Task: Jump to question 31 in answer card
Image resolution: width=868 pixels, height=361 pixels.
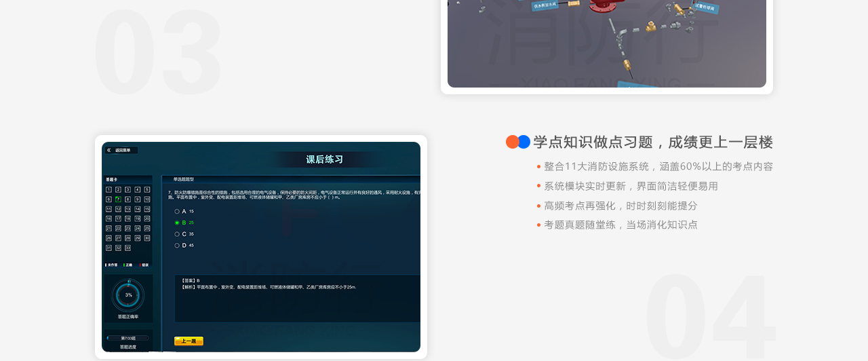Action: (108, 248)
